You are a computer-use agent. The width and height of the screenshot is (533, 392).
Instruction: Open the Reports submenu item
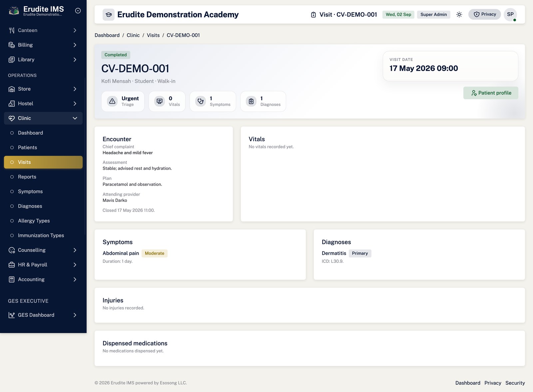(43, 177)
